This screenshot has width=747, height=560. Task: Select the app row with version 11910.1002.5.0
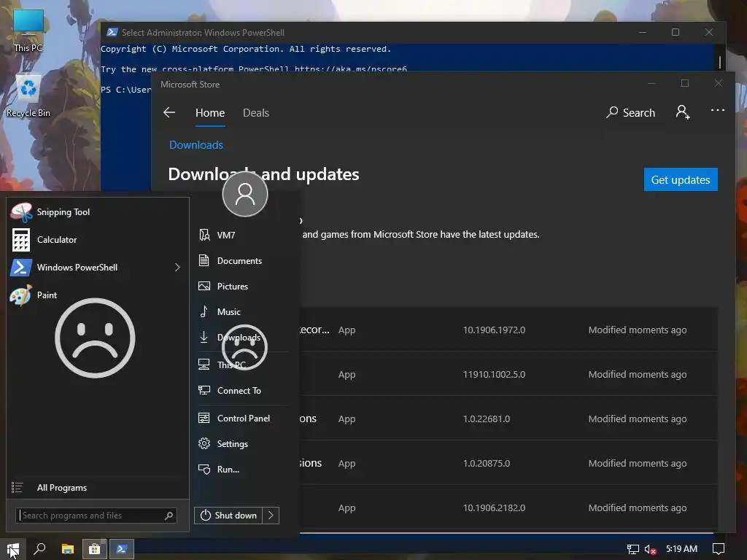click(x=508, y=374)
